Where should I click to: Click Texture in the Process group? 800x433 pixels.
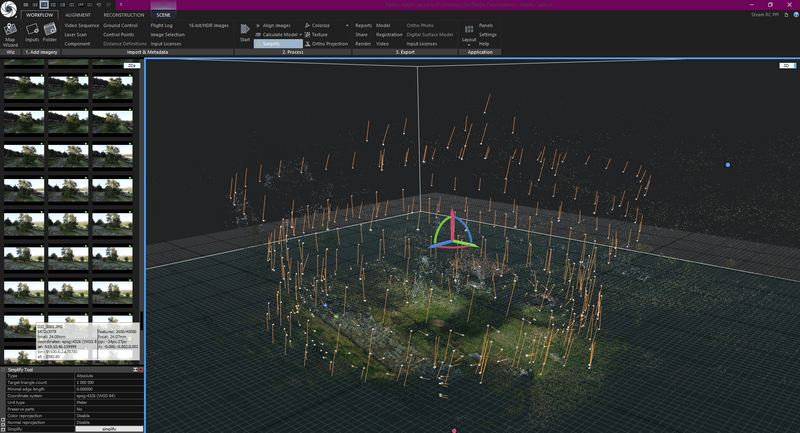tap(316, 35)
